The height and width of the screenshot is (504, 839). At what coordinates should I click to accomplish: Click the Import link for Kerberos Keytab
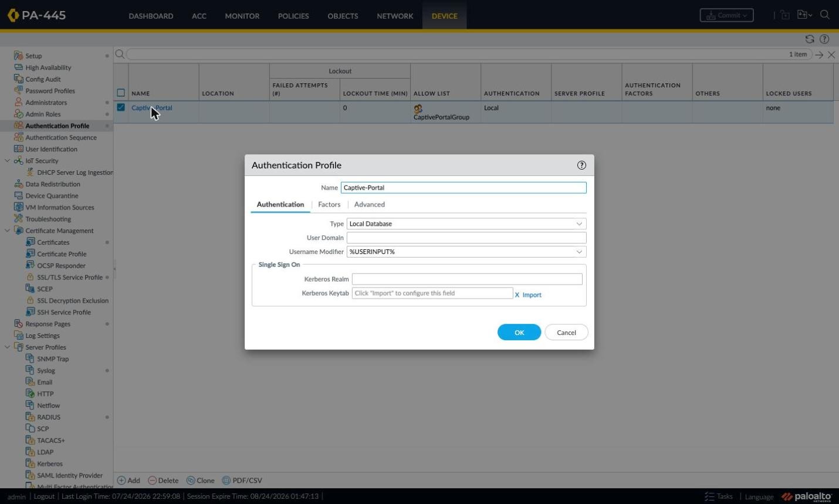(532, 295)
